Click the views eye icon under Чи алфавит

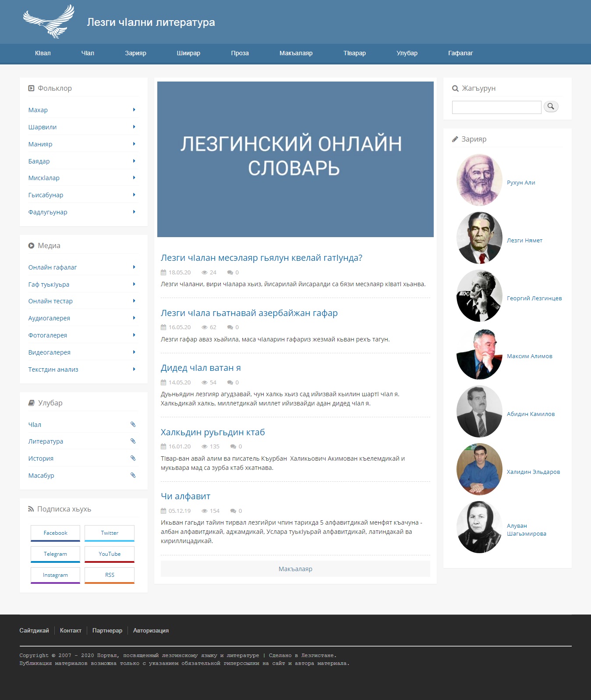tap(205, 511)
